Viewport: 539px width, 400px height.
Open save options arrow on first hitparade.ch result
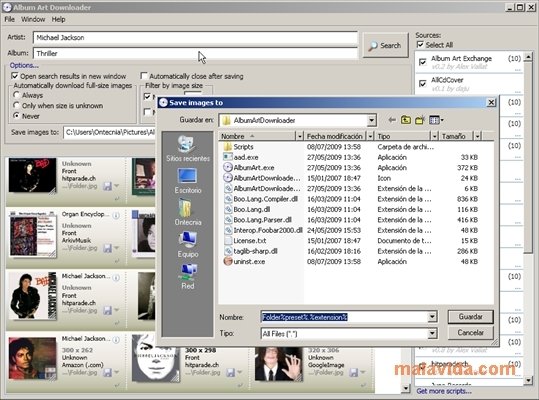[117, 186]
